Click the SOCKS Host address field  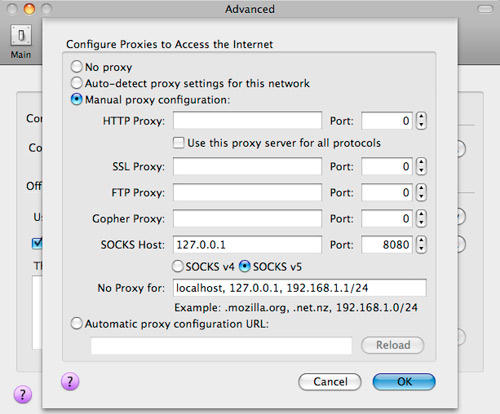click(247, 244)
